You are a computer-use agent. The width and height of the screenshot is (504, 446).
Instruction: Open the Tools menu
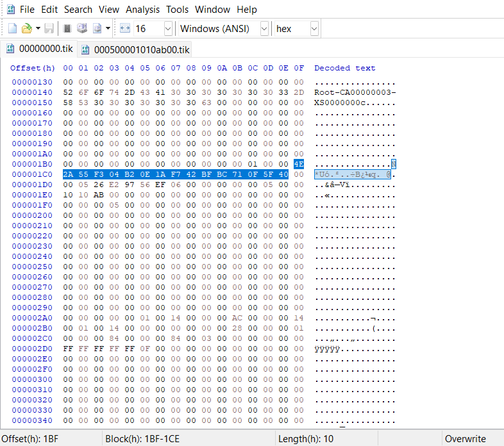(177, 10)
